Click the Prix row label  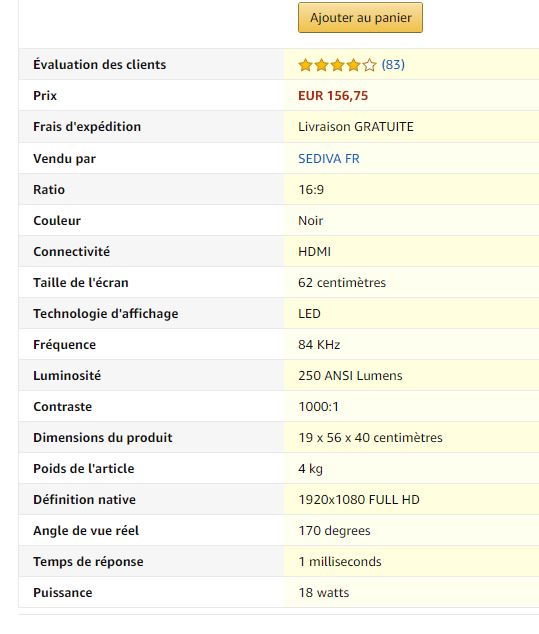click(x=45, y=96)
